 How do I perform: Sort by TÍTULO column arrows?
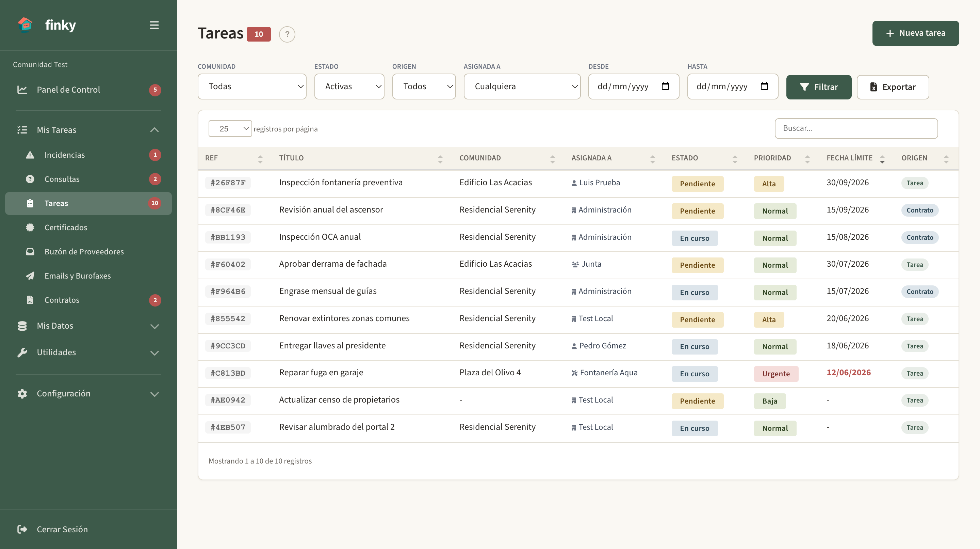tap(440, 159)
